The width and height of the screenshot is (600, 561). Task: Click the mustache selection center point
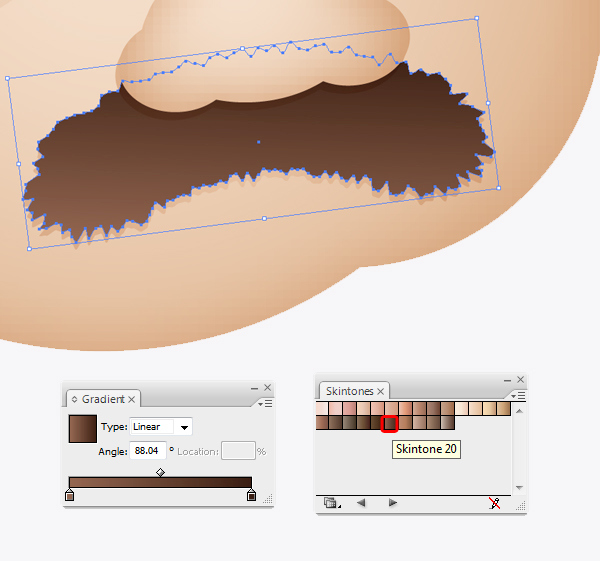click(x=259, y=142)
